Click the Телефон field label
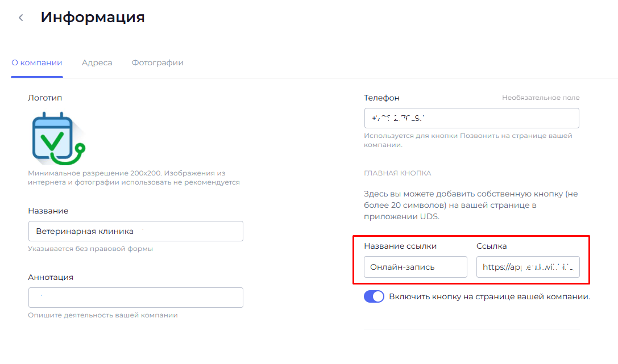 [x=381, y=98]
